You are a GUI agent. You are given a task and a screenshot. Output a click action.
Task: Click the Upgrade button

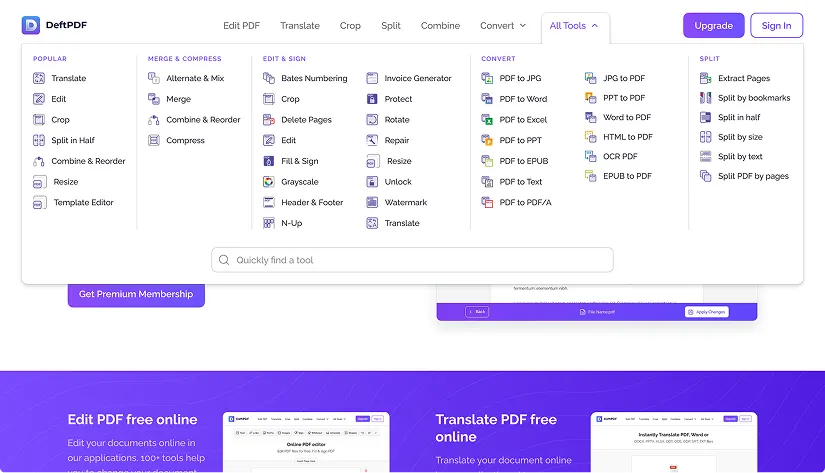[713, 25]
